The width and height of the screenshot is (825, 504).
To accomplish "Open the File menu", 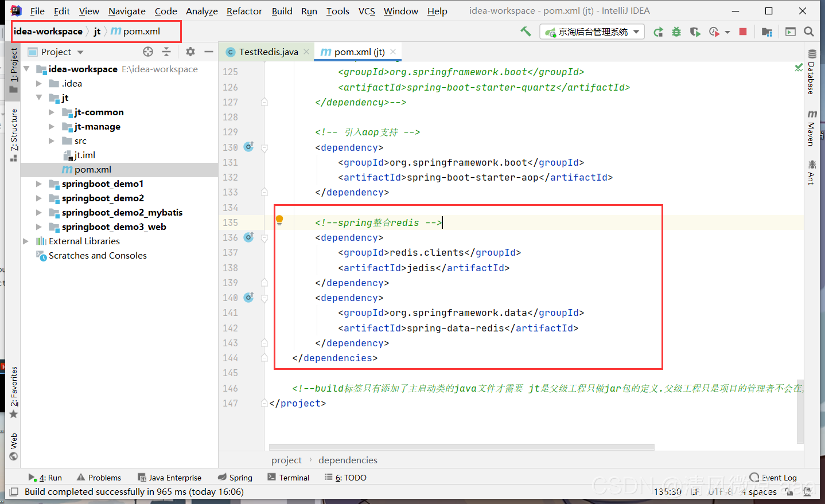I will [37, 11].
